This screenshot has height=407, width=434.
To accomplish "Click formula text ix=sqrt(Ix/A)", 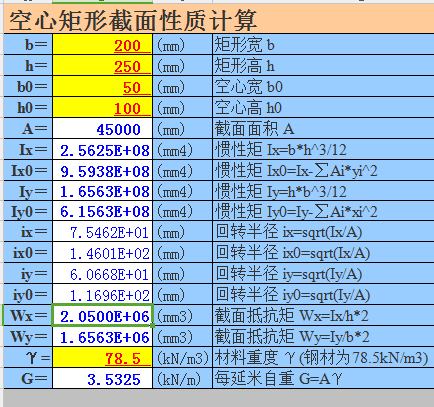I will click(322, 232).
